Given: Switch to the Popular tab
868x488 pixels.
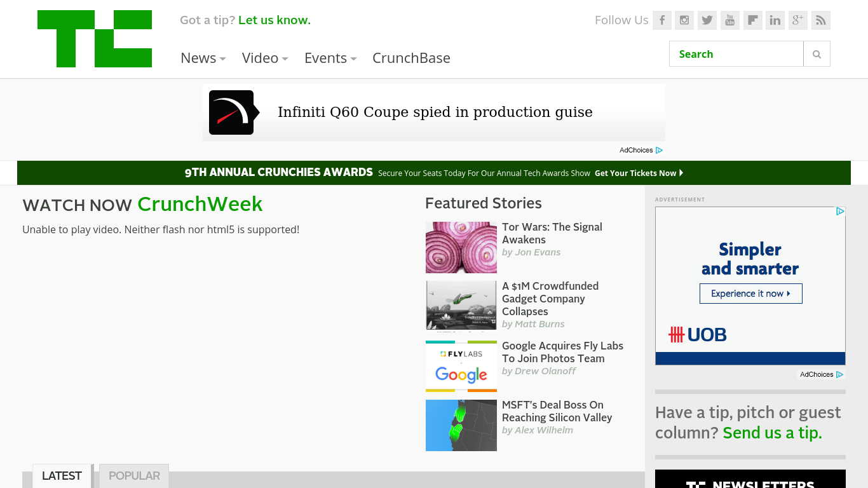Looking at the screenshot, I should [134, 476].
